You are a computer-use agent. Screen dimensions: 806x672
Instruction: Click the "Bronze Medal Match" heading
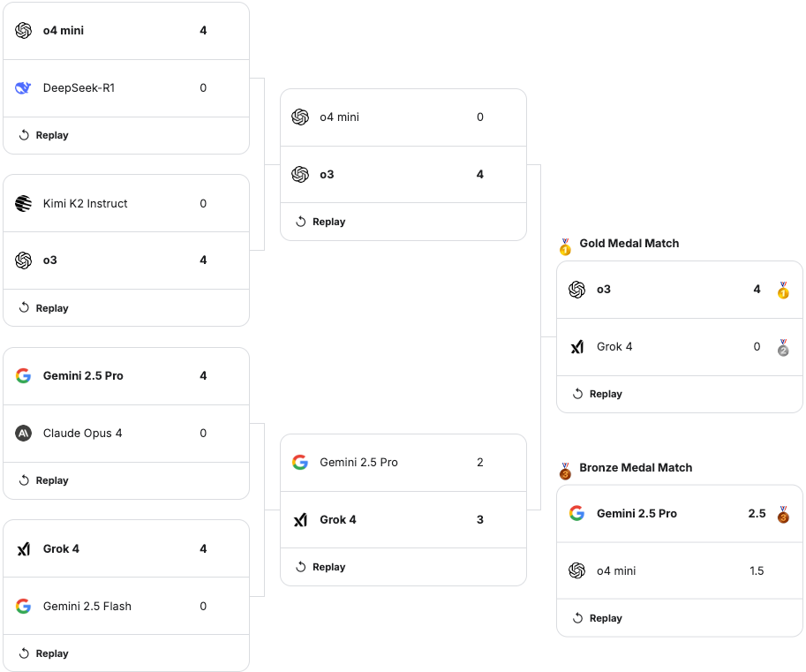tap(636, 467)
